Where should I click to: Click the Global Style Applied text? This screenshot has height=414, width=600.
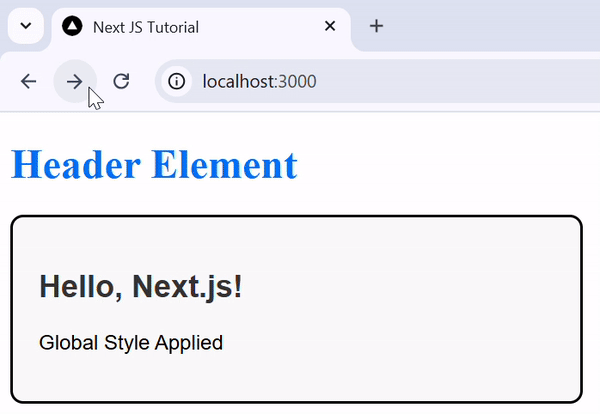pos(131,343)
